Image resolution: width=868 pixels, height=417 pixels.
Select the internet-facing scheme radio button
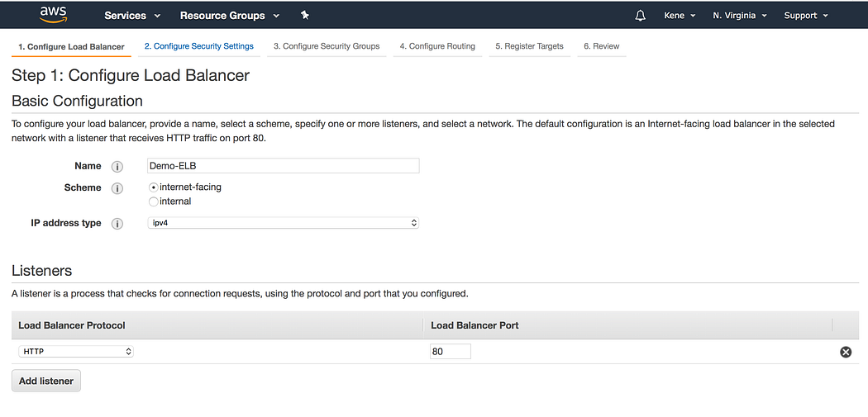coord(154,187)
